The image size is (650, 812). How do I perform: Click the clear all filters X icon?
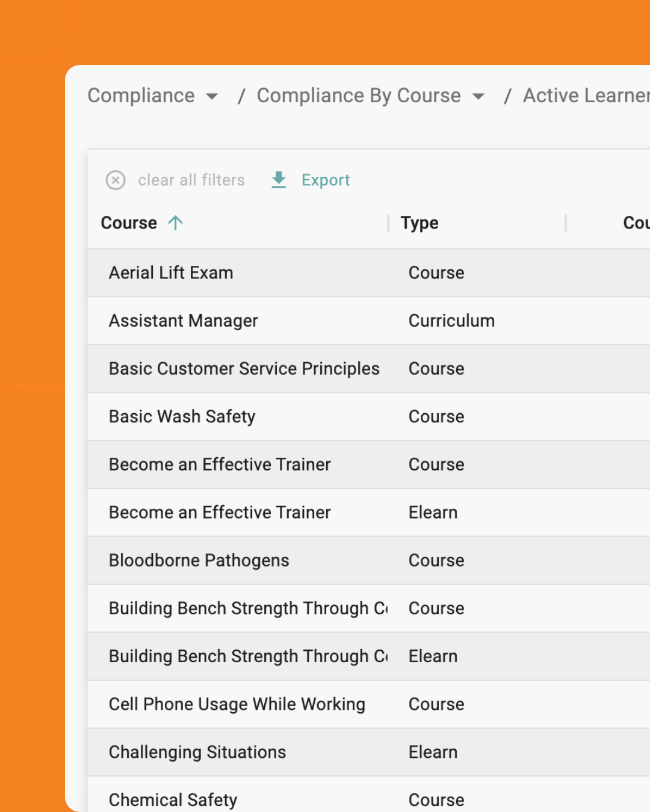[116, 180]
